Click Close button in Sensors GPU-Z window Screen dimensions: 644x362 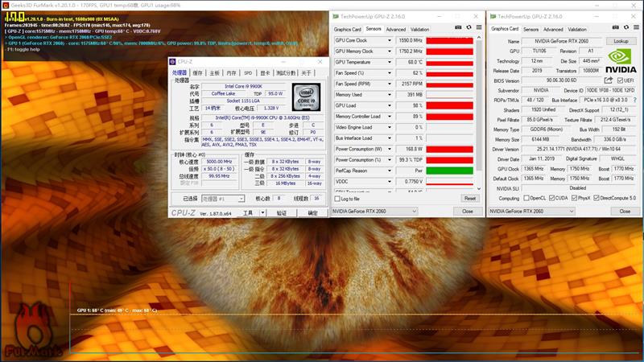(468, 211)
